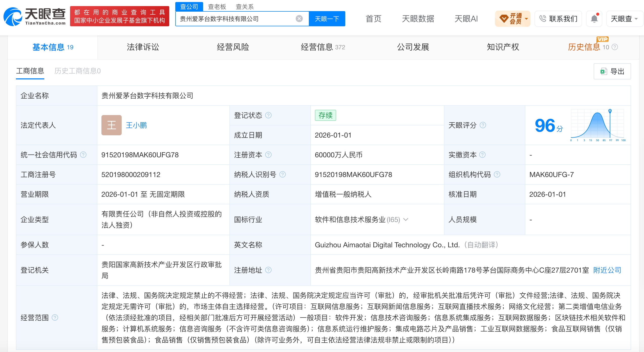Click help icon next to 组织机构代码
This screenshot has height=352, width=644.
[x=497, y=174]
